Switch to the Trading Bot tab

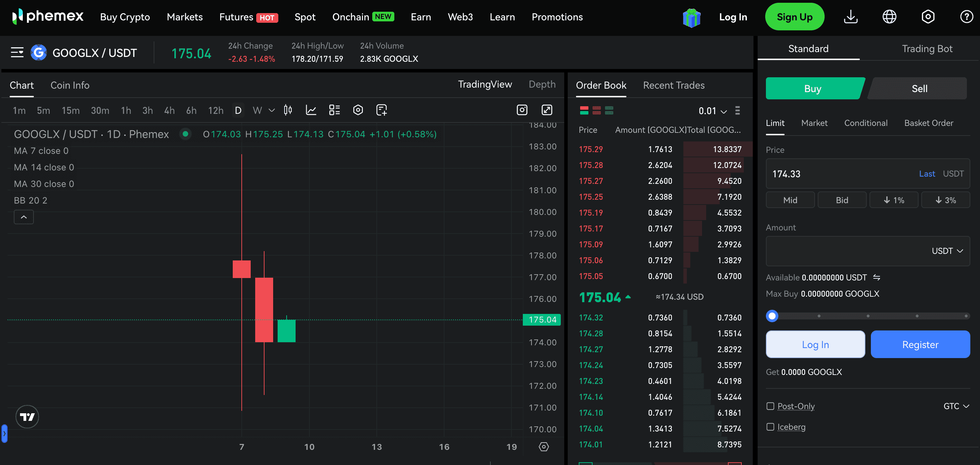pyautogui.click(x=927, y=49)
